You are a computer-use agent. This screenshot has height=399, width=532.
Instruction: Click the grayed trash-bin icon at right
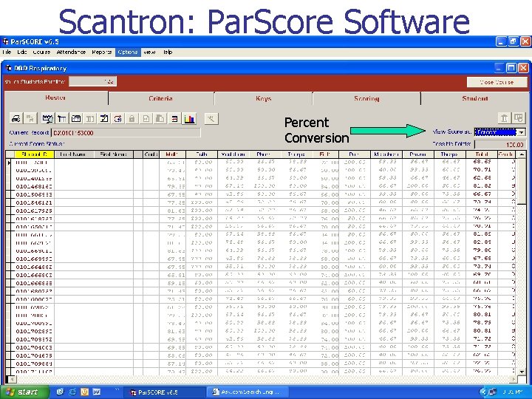pos(504,118)
